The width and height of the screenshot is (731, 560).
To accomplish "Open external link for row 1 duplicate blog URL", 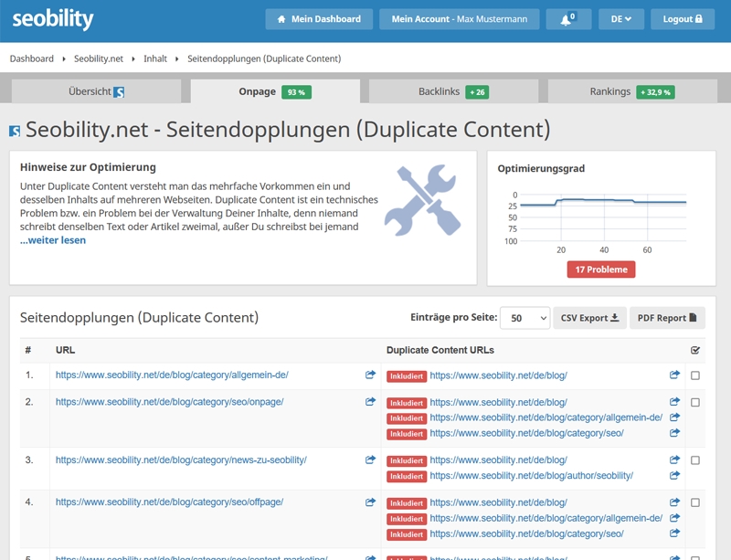I will [674, 375].
